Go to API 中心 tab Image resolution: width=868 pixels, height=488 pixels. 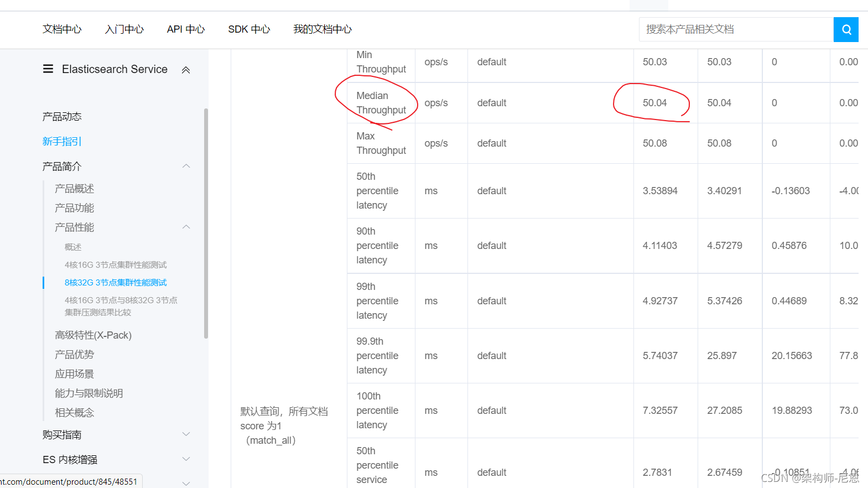tap(186, 29)
